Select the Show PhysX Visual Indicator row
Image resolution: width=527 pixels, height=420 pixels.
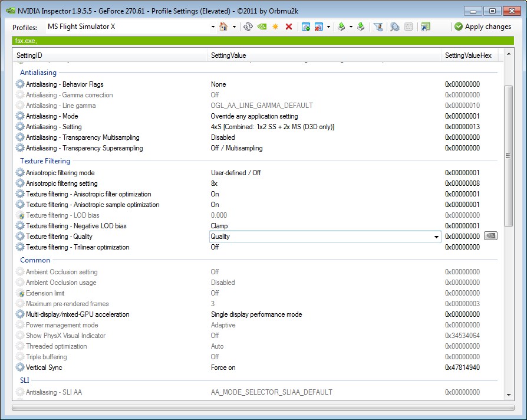pyautogui.click(x=255, y=336)
